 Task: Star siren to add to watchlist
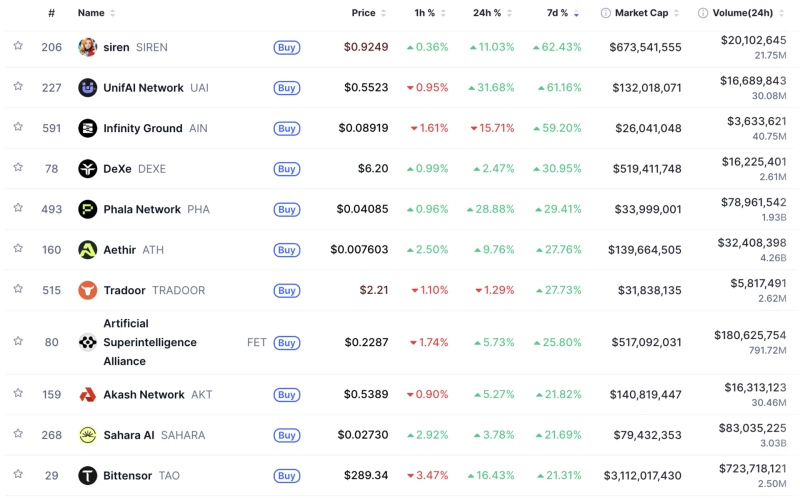18,46
